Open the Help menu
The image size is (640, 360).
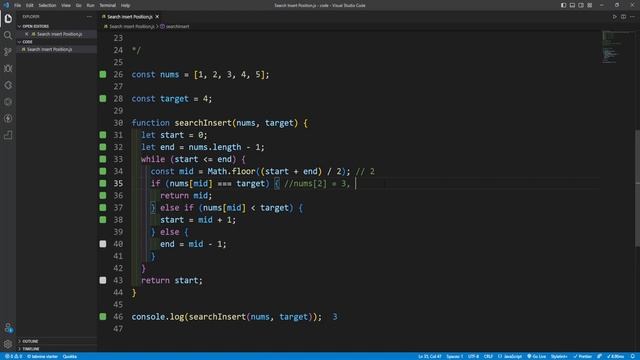[x=125, y=5]
